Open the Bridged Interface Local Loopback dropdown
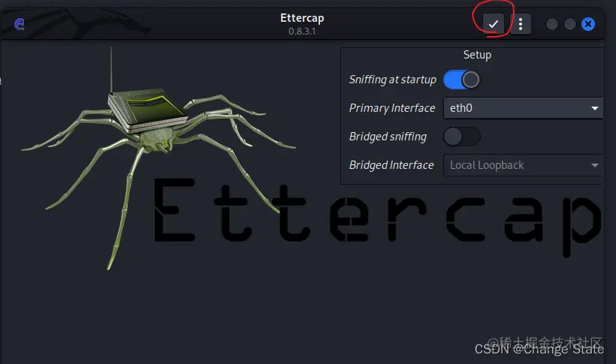This screenshot has height=364, width=616. [x=524, y=165]
